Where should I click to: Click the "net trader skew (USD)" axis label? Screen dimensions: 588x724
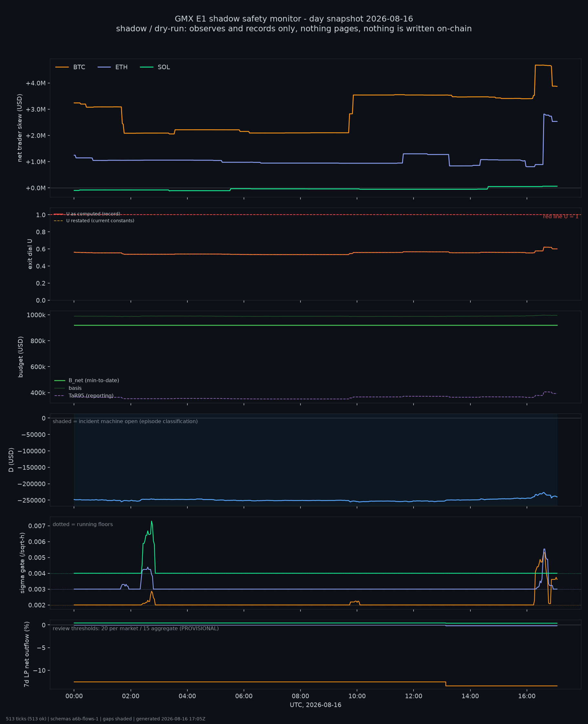click(x=20, y=128)
